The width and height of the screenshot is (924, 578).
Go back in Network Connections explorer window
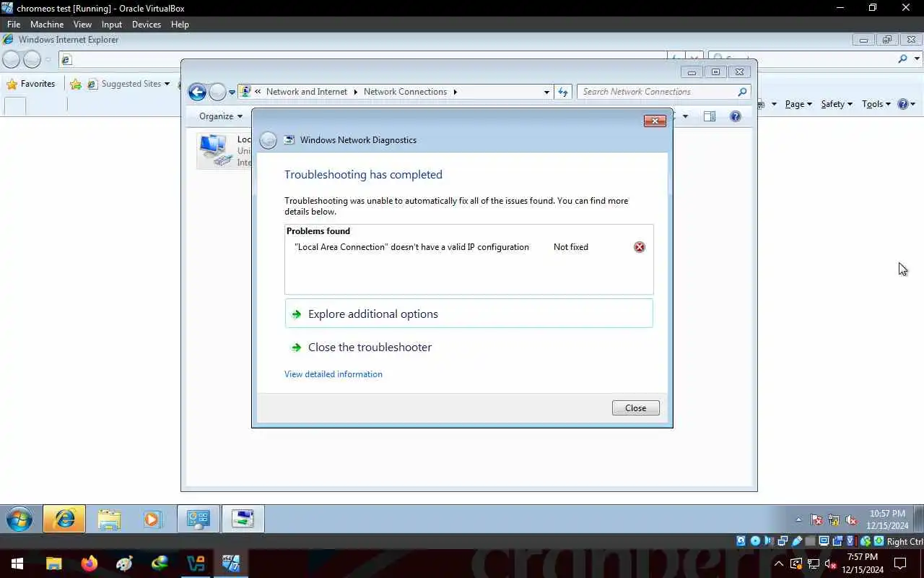(x=197, y=92)
